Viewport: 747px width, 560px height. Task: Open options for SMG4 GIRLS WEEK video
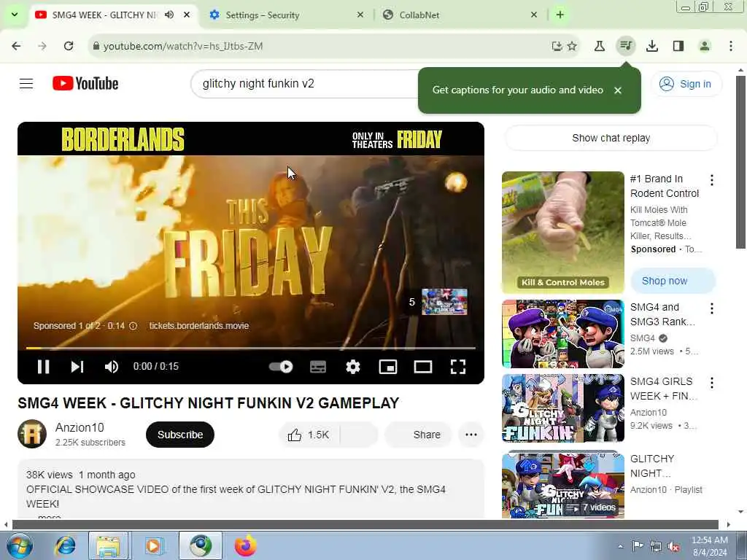click(x=712, y=383)
